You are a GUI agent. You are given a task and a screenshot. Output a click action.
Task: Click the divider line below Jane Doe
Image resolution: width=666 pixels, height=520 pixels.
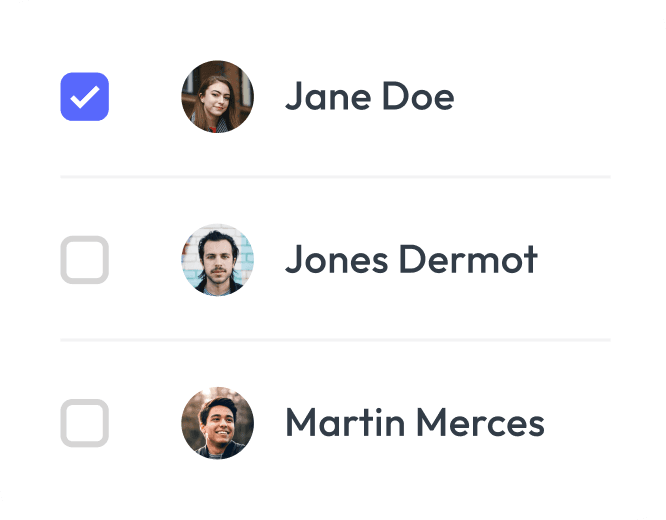click(335, 177)
